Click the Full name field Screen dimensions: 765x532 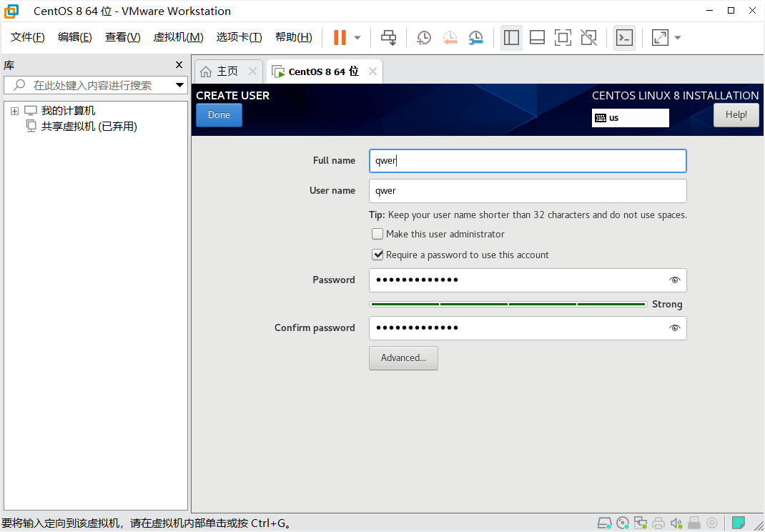pos(528,161)
